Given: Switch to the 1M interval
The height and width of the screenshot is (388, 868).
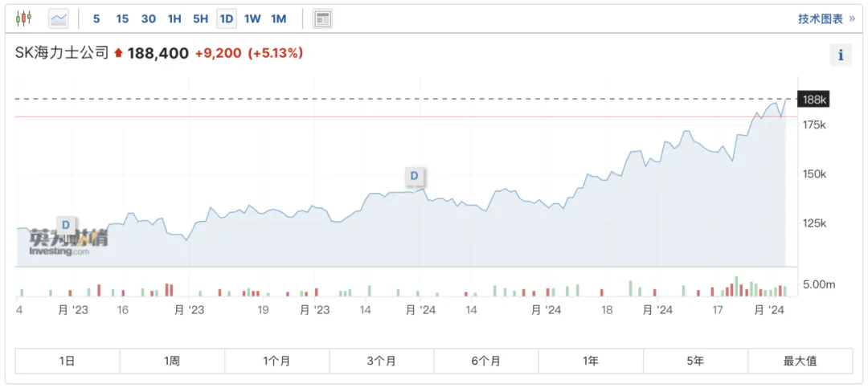Looking at the screenshot, I should tap(278, 18).
